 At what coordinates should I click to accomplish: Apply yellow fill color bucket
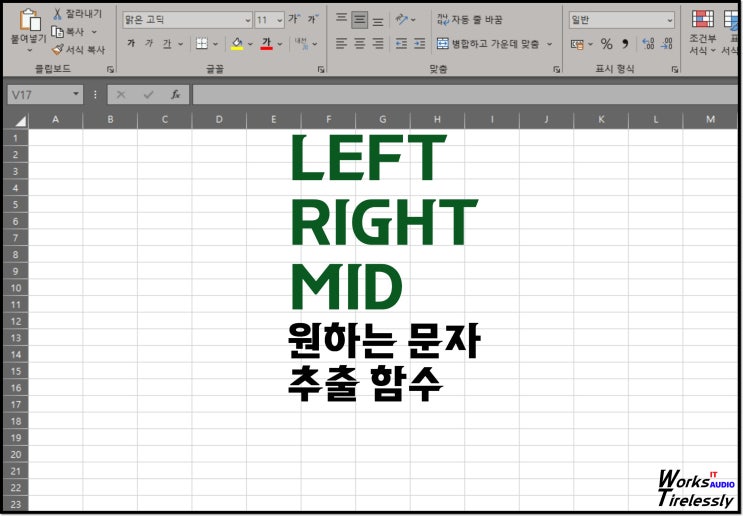pyautogui.click(x=237, y=44)
